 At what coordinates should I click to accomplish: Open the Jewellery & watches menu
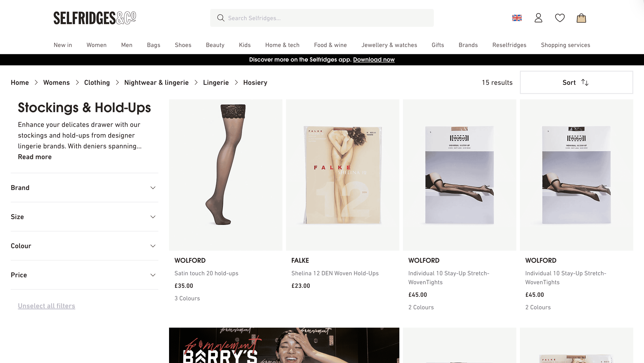[389, 45]
